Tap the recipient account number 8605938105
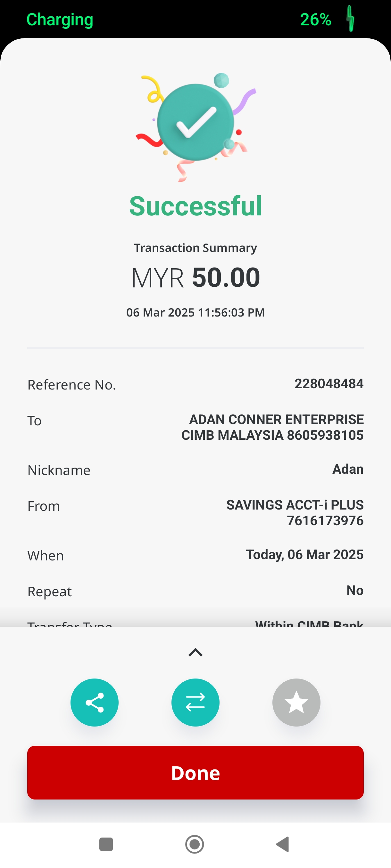391x868 pixels. pyautogui.click(x=325, y=435)
